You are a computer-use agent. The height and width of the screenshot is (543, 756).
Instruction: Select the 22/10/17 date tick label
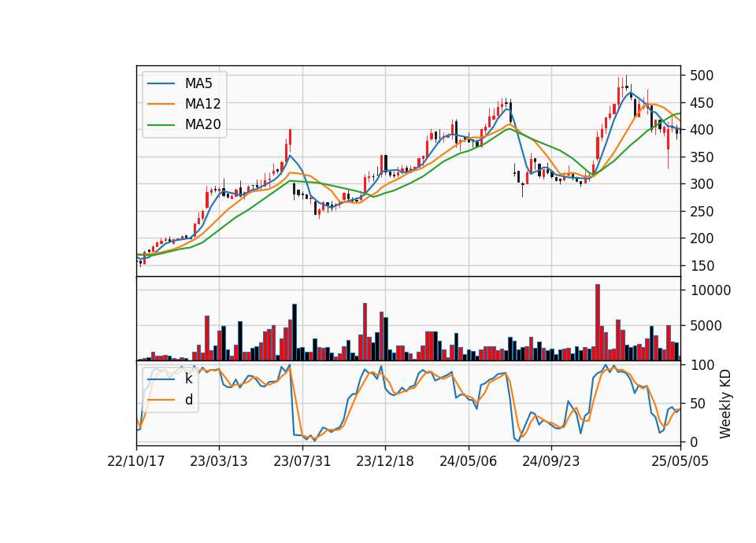coord(136,461)
